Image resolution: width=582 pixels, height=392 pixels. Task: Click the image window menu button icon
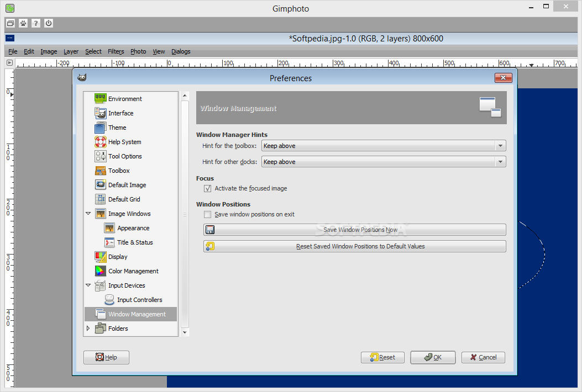click(x=10, y=38)
